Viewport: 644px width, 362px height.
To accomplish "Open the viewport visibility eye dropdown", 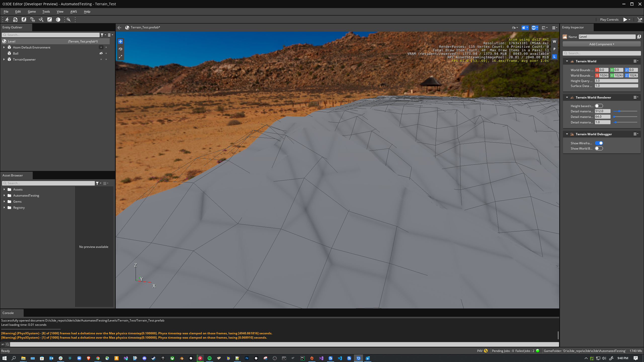I will point(535,28).
